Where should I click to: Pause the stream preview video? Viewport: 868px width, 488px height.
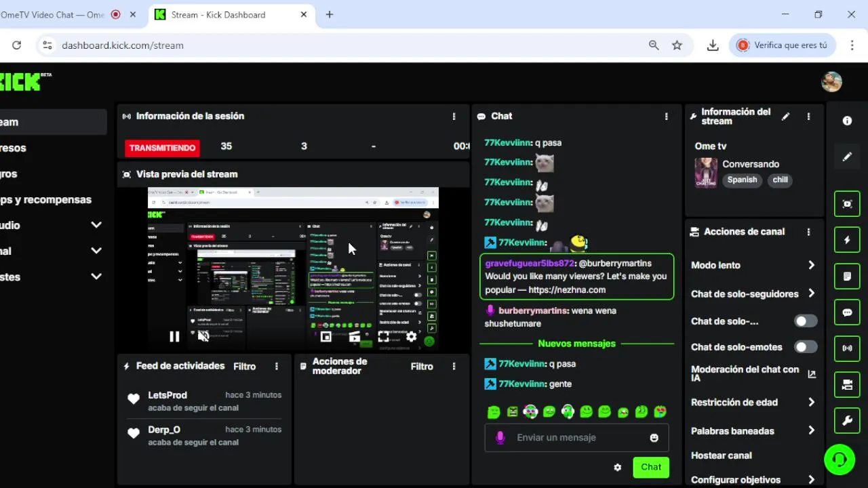174,336
